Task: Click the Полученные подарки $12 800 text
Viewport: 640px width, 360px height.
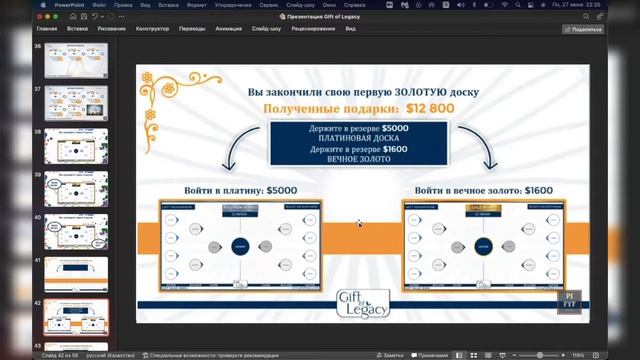Action: click(359, 109)
